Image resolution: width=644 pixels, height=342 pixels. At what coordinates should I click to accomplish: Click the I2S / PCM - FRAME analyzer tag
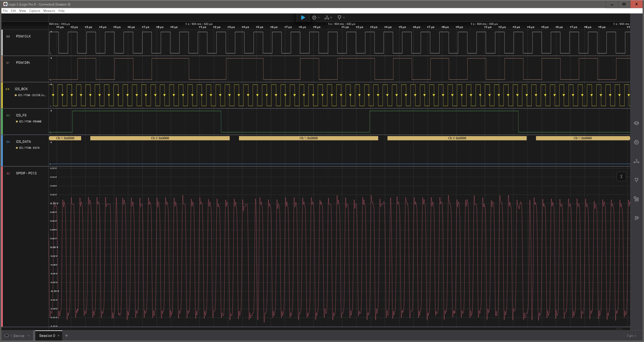(29, 121)
